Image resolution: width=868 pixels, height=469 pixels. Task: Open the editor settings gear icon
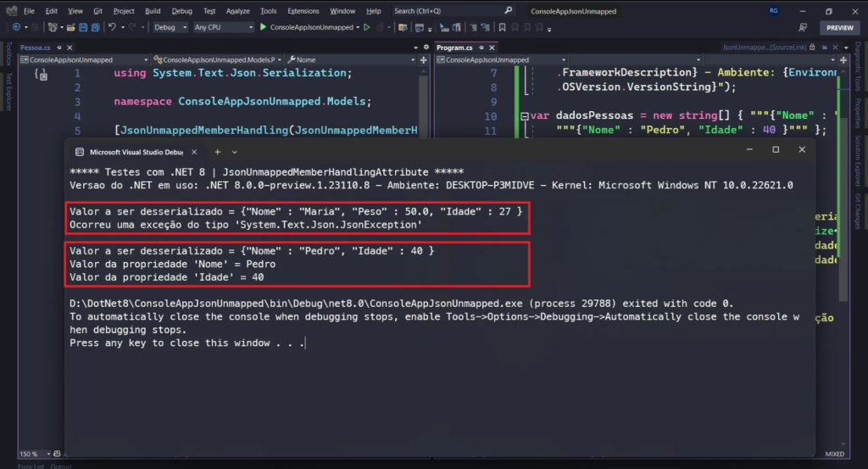[x=426, y=47]
